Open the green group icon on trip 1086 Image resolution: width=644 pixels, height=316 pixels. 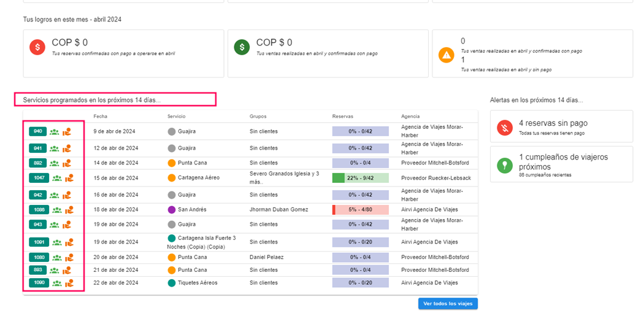[x=56, y=210]
